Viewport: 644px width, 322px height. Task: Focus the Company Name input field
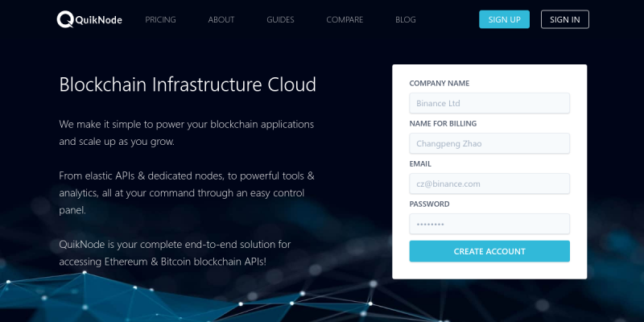click(489, 103)
